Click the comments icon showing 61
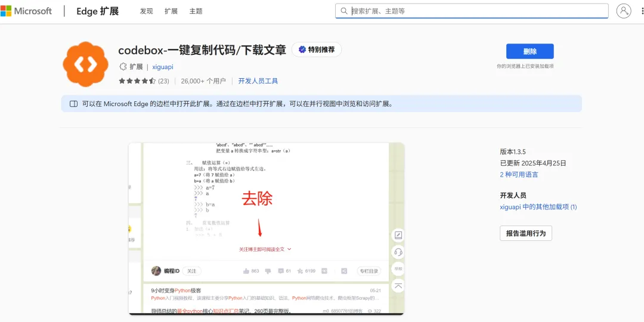Screen dimensions: 644x322 281,271
